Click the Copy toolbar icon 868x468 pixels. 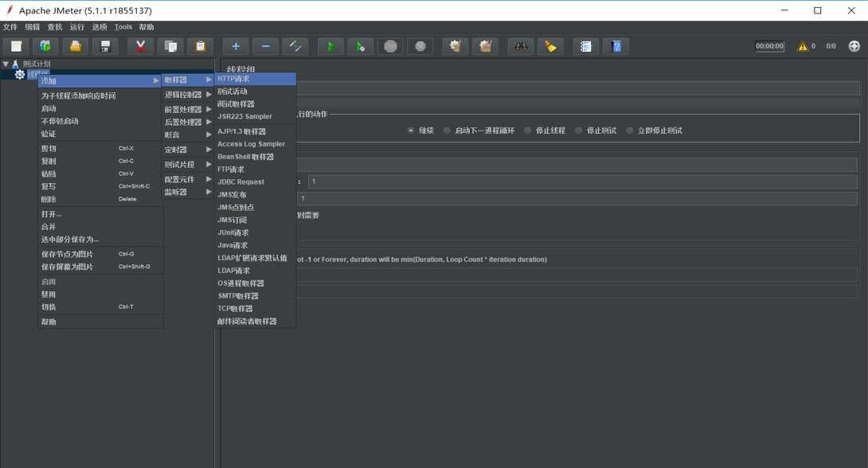tap(170, 46)
